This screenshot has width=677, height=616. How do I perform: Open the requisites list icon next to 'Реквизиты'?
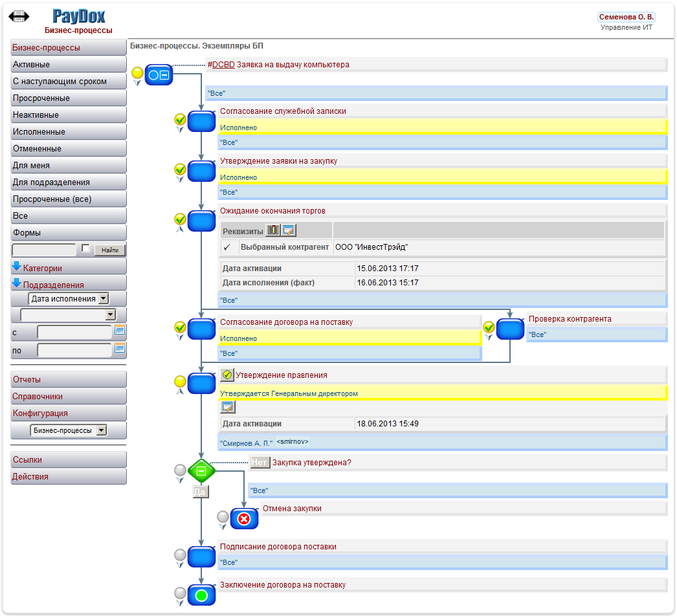pos(273,230)
